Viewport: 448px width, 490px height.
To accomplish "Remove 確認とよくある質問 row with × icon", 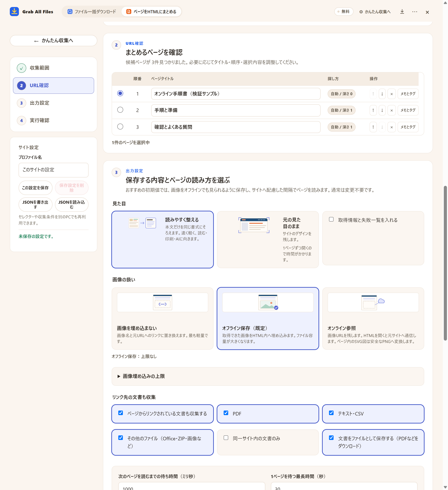I will (392, 127).
